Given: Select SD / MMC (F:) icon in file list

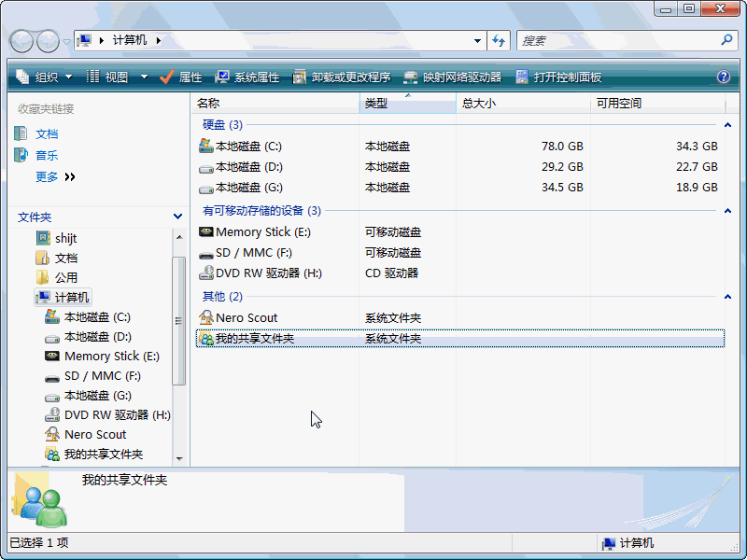Looking at the screenshot, I should [x=205, y=254].
